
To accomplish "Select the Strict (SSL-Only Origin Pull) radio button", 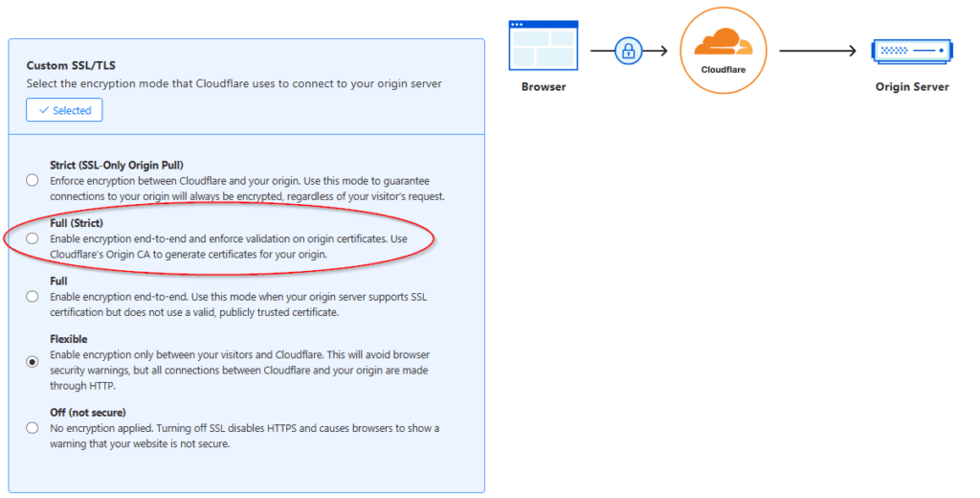I will [33, 180].
